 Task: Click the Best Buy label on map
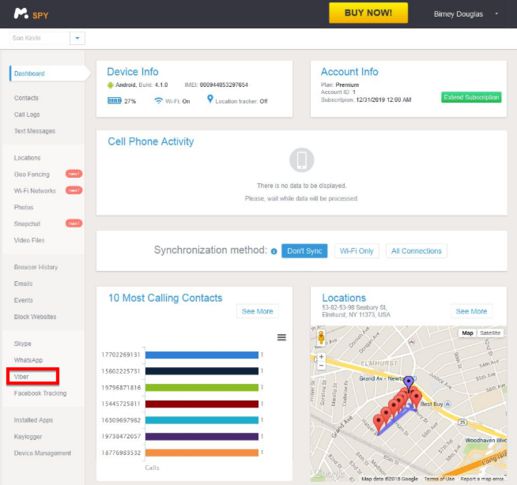(432, 404)
